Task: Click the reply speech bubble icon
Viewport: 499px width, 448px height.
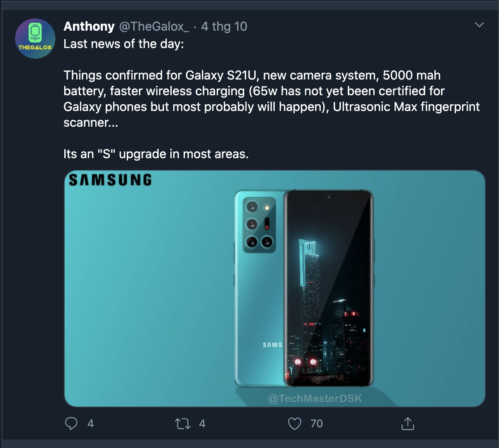Action: tap(71, 423)
